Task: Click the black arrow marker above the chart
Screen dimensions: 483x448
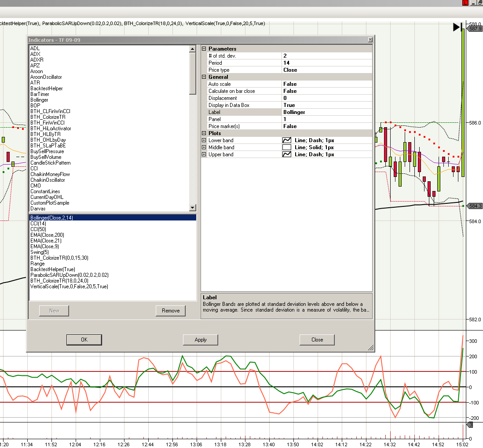Action: 457,28
